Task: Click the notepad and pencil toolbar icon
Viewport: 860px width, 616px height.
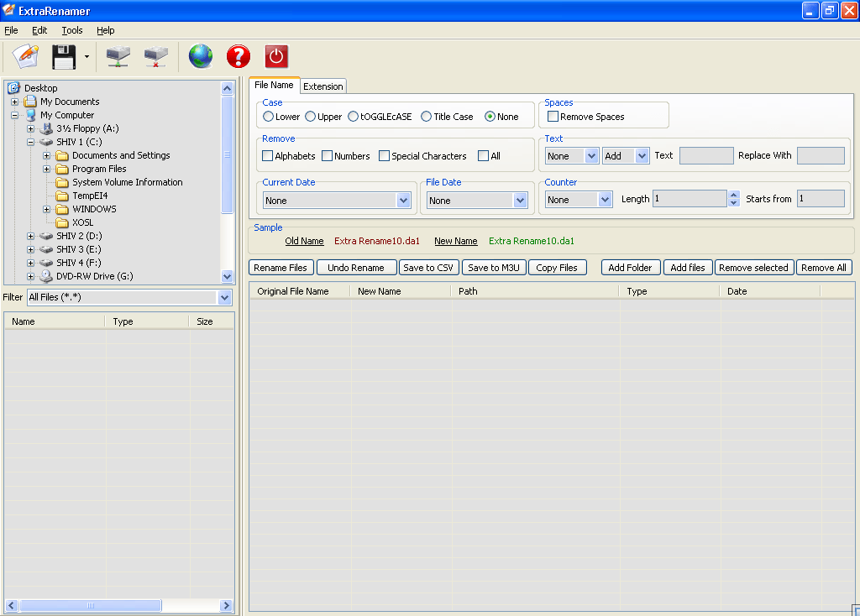Action: pyautogui.click(x=25, y=56)
